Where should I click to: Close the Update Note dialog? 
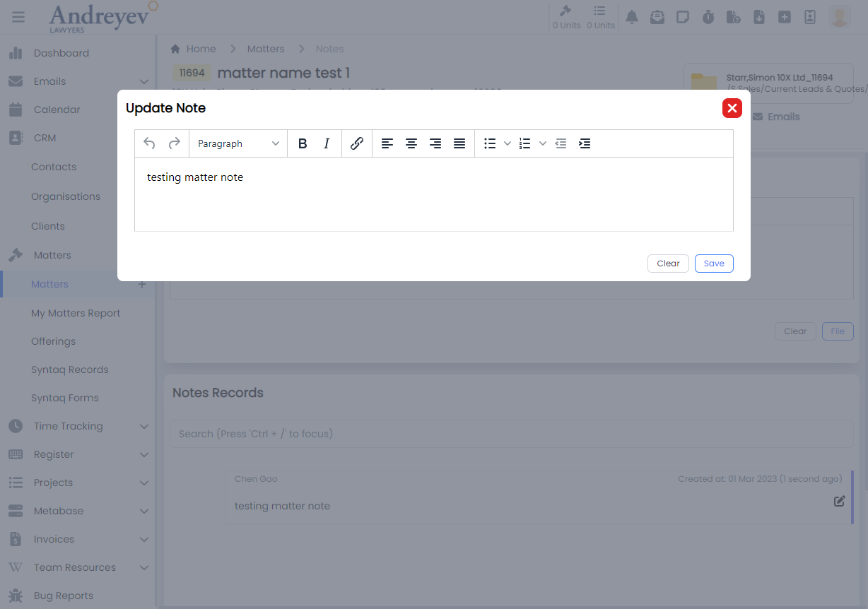click(x=732, y=108)
